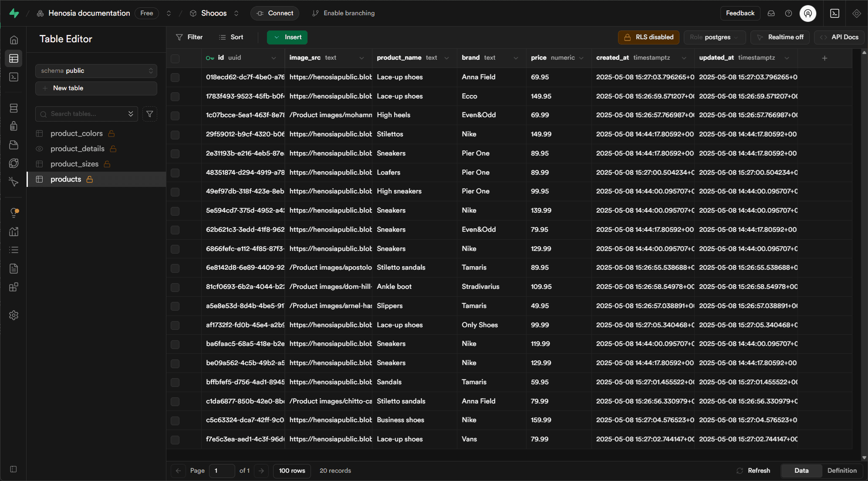868x481 pixels.
Task: Switch to the Definition tab
Action: pos(842,471)
